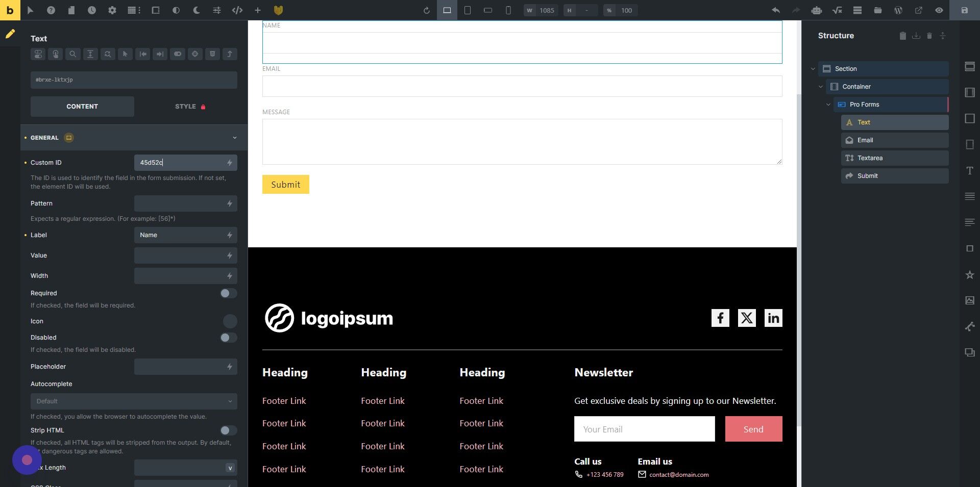Open the WordPress icon in the toolbar

click(x=898, y=10)
